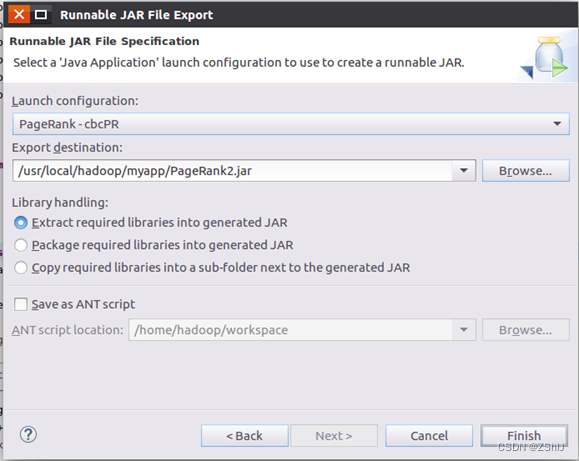
Task: Select Package required libraries into generated JAR
Action: click(x=21, y=245)
